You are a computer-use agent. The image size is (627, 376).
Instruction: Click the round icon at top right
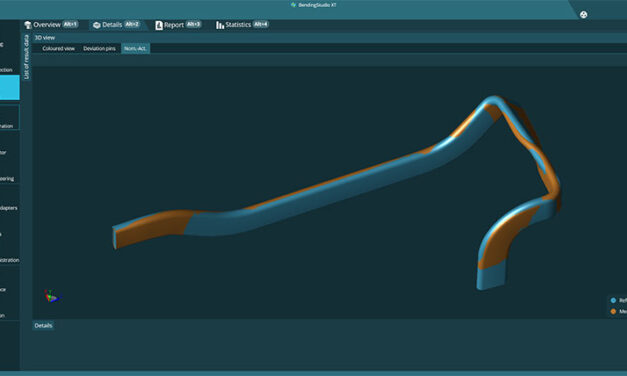[x=583, y=15]
